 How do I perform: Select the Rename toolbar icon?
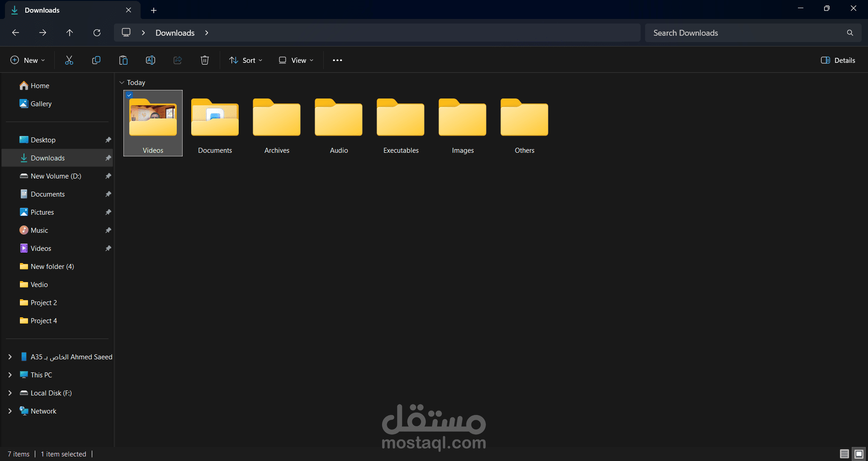click(150, 60)
